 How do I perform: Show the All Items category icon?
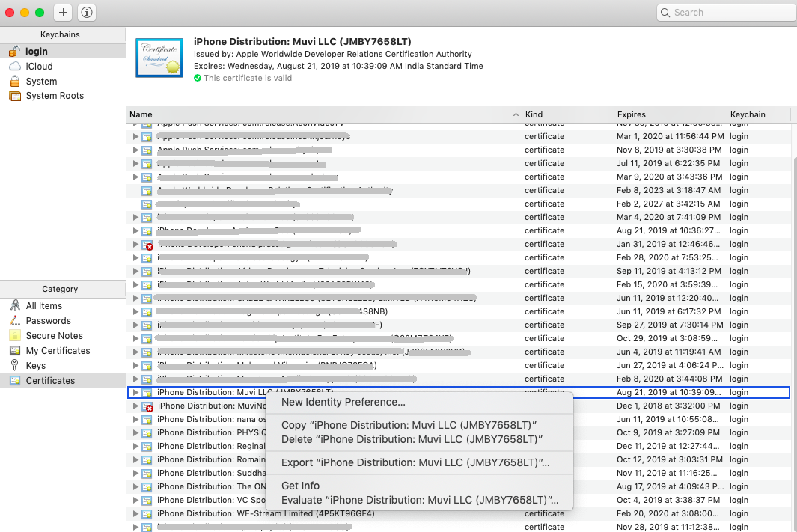point(15,305)
